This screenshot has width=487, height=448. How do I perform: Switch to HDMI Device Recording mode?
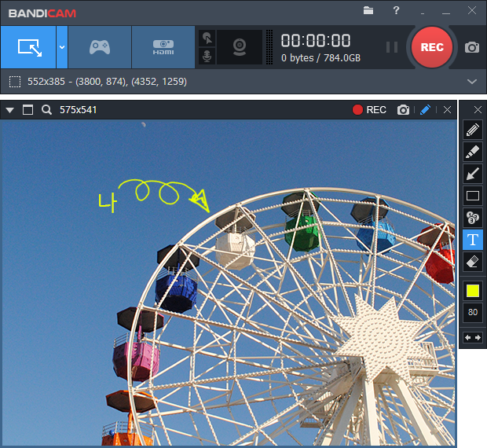pyautogui.click(x=163, y=47)
